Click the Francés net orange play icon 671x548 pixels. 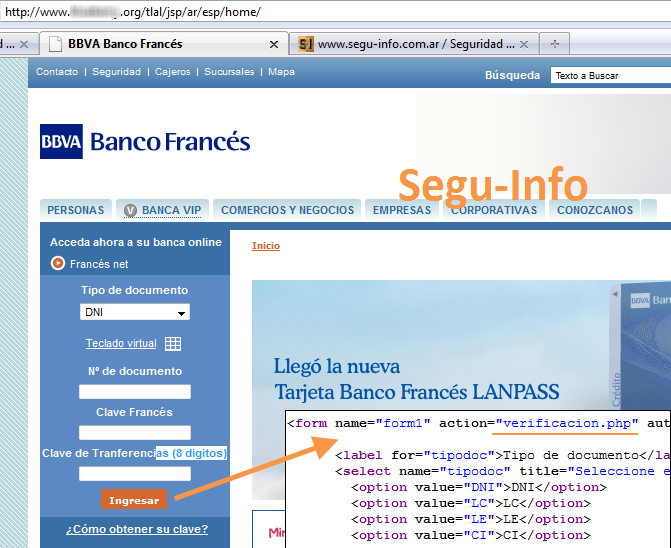[58, 263]
